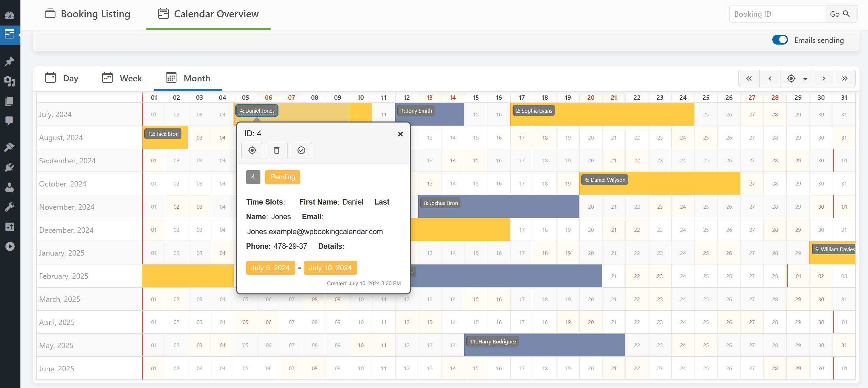868x388 pixels.
Task: Click the approve checkmark icon in popup
Action: coord(301,150)
